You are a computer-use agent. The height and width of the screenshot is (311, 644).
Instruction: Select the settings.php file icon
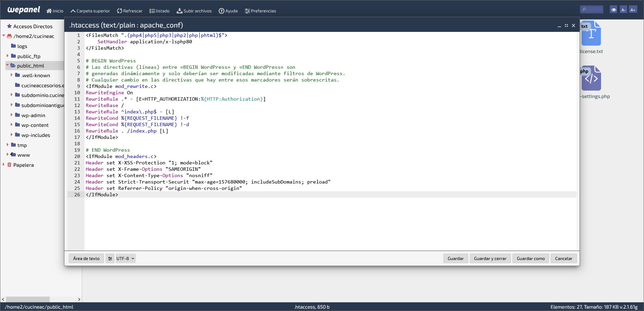pos(591,78)
